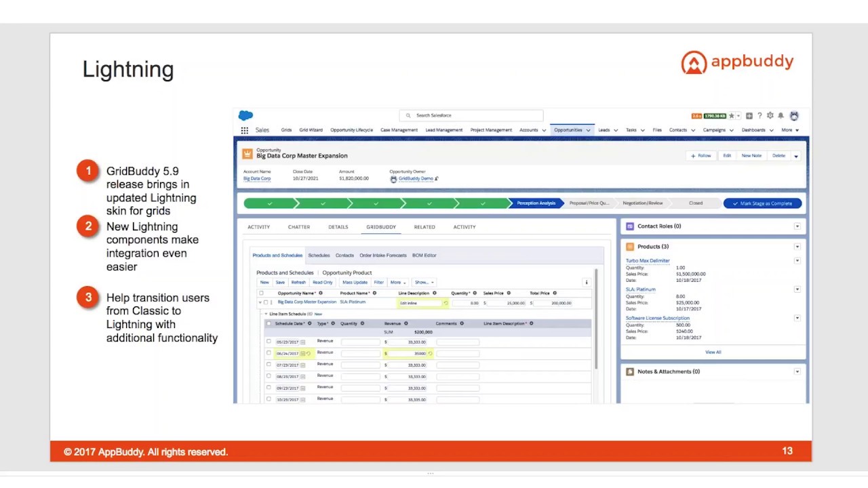Collapse the Line Item Schedule section

click(266, 314)
